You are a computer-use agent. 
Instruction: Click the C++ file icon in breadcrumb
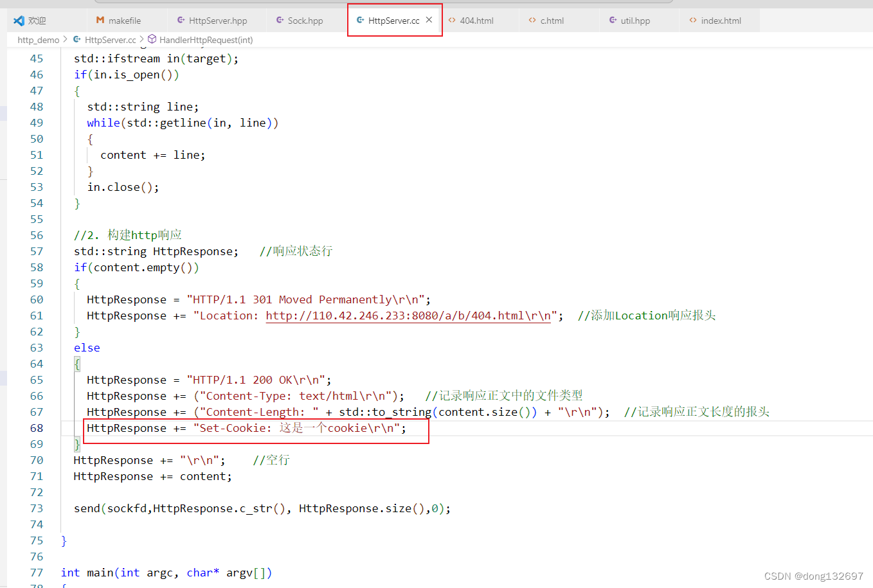pos(77,40)
